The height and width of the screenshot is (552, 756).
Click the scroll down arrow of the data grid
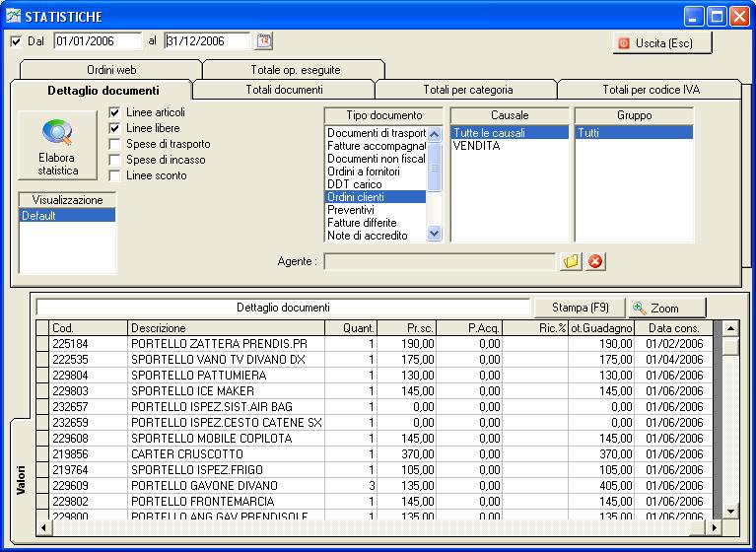tap(730, 511)
